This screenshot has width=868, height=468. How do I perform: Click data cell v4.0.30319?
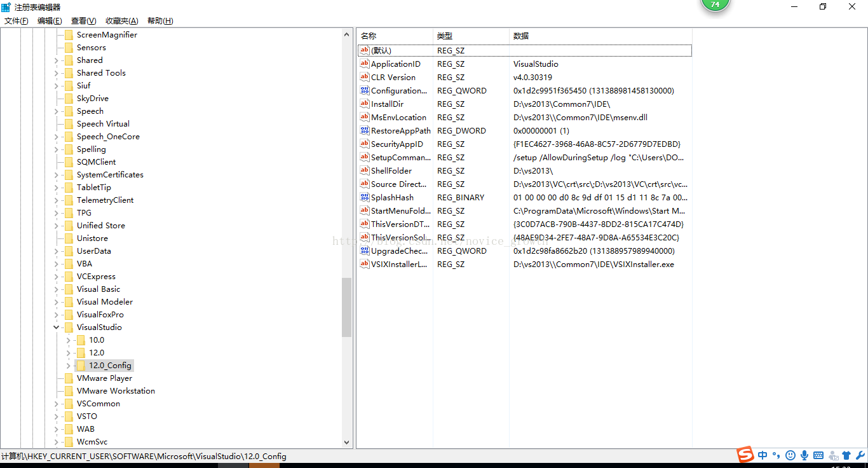(532, 77)
